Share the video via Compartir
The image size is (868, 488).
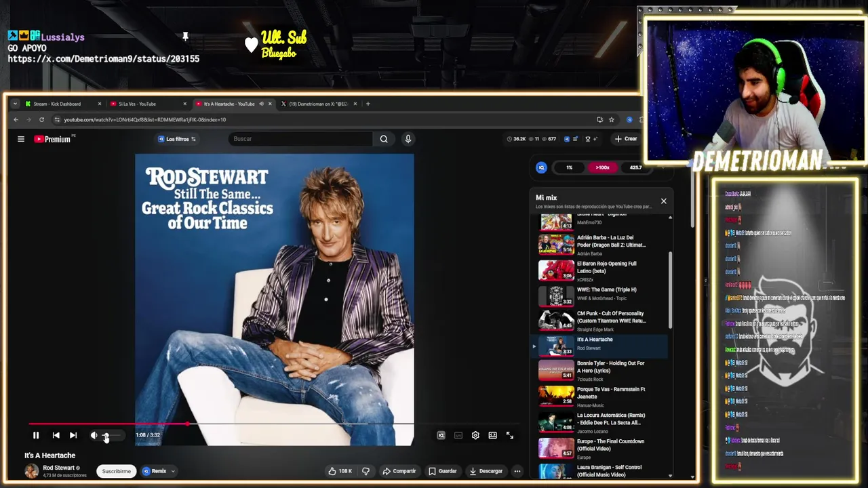click(399, 471)
